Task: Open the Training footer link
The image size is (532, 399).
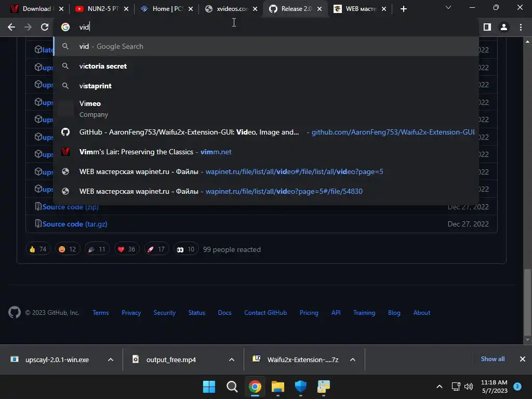Action: click(364, 312)
